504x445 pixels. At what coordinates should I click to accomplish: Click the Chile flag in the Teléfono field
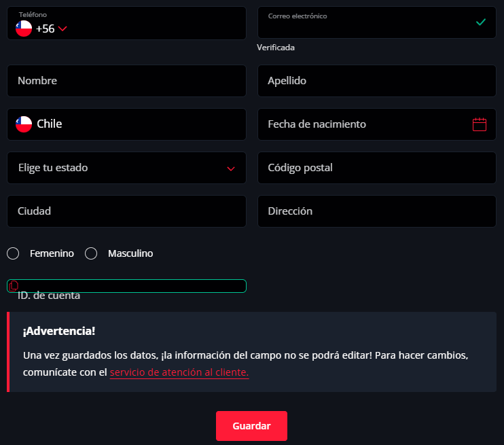point(24,29)
